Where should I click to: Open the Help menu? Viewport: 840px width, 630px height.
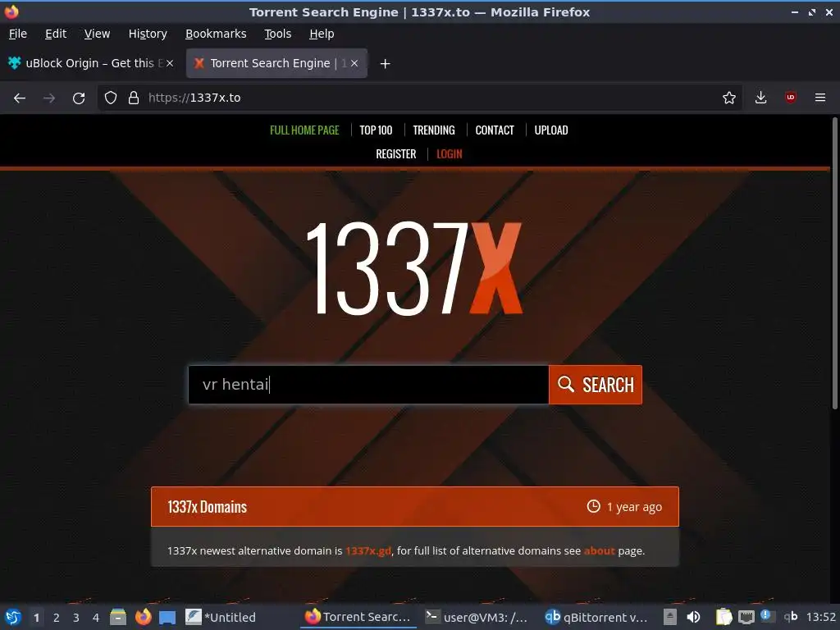click(322, 34)
